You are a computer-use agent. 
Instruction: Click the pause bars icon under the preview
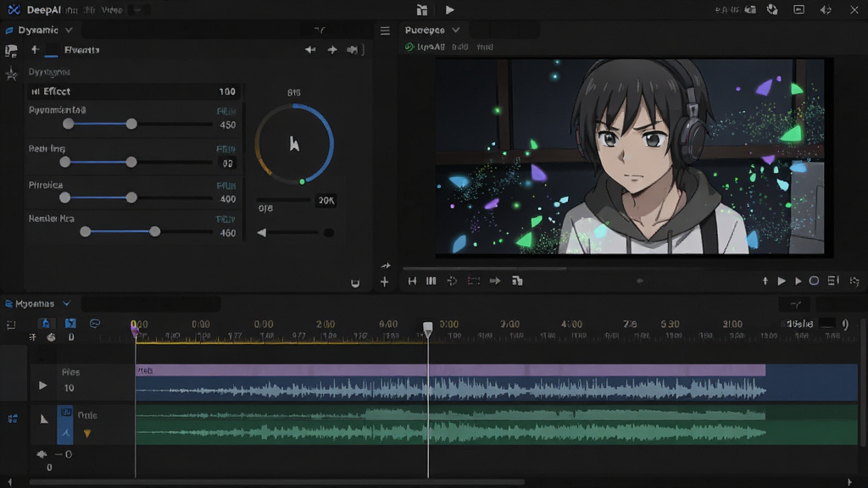(x=431, y=281)
